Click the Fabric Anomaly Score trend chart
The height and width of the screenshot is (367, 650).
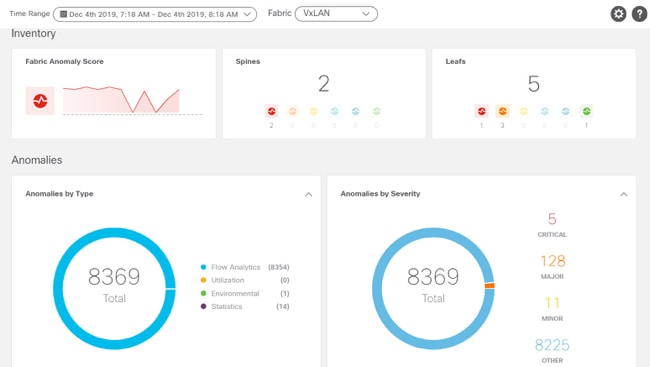pyautogui.click(x=132, y=100)
